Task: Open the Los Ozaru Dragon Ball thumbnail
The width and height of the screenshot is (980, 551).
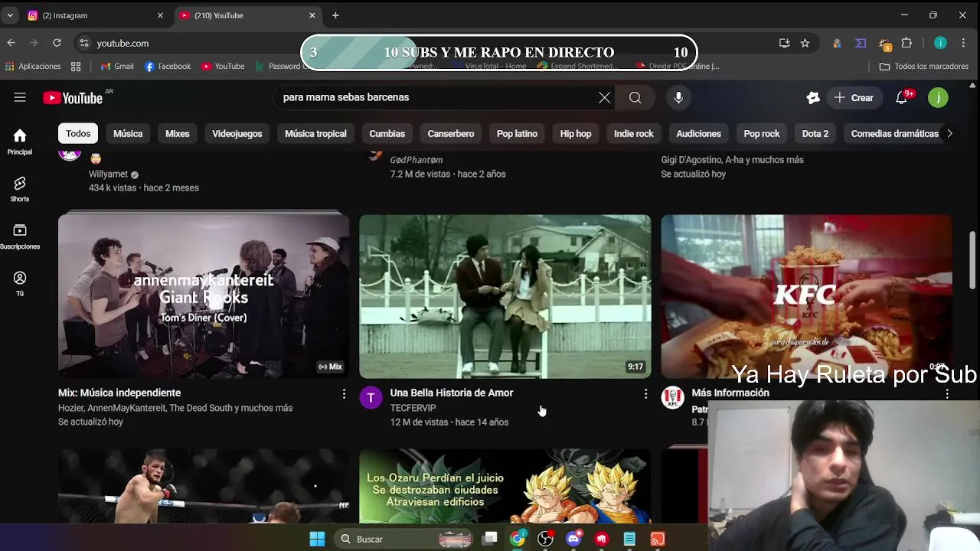Action: click(x=505, y=486)
